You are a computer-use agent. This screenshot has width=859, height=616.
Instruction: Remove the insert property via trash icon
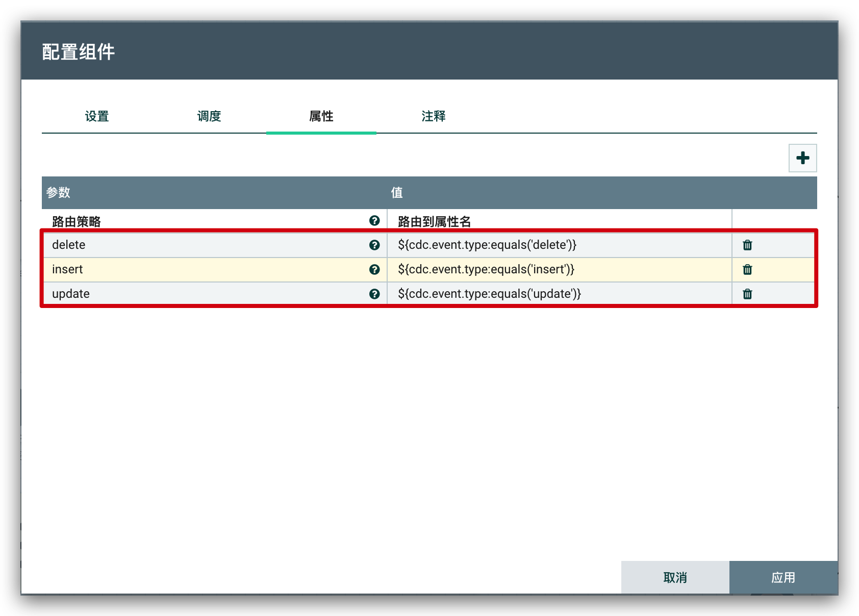coord(747,270)
